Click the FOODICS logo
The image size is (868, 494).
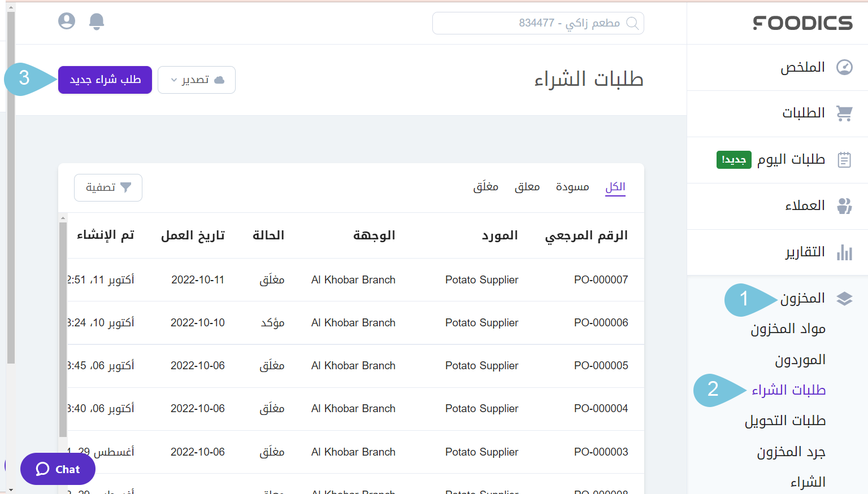tap(802, 23)
